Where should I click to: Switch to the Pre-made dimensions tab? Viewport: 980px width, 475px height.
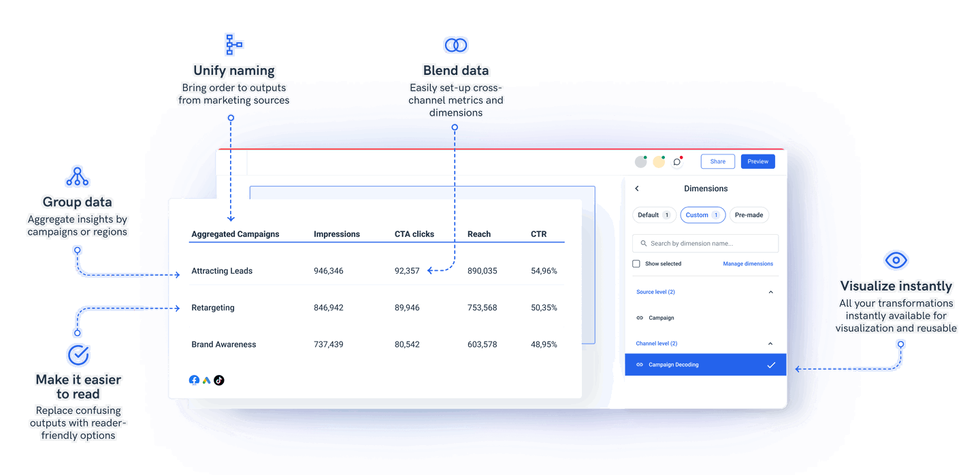(x=749, y=214)
